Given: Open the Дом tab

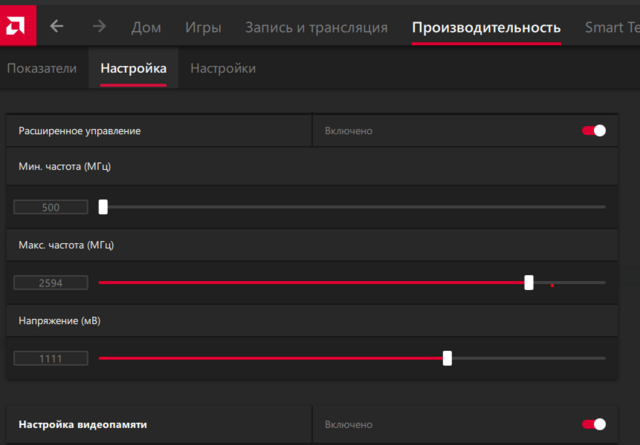Looking at the screenshot, I should tap(146, 27).
